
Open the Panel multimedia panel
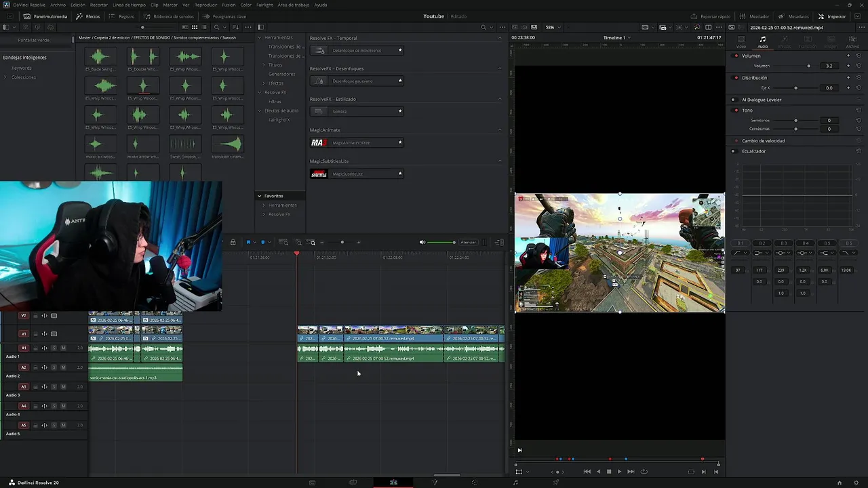coord(45,16)
